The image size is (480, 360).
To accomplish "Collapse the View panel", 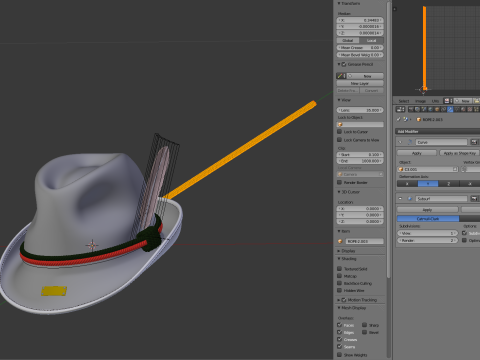I will click(339, 100).
